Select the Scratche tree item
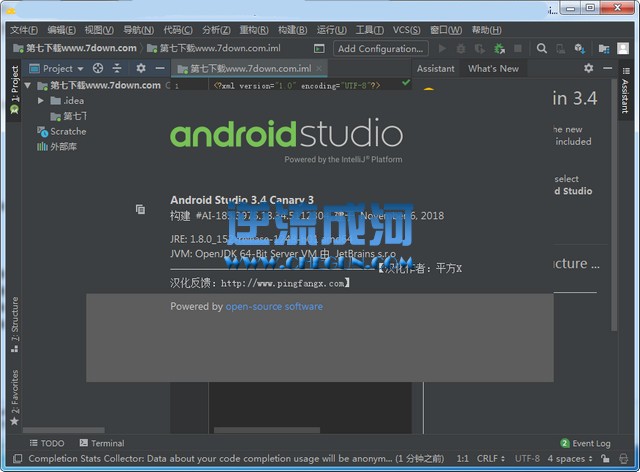 click(x=62, y=131)
